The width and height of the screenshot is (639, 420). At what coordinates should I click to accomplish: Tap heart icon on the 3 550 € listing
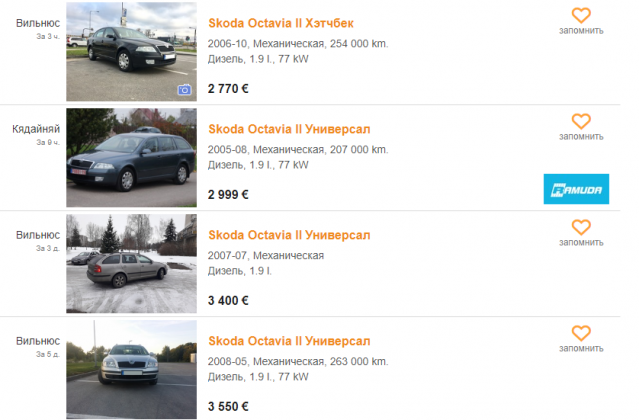[581, 333]
